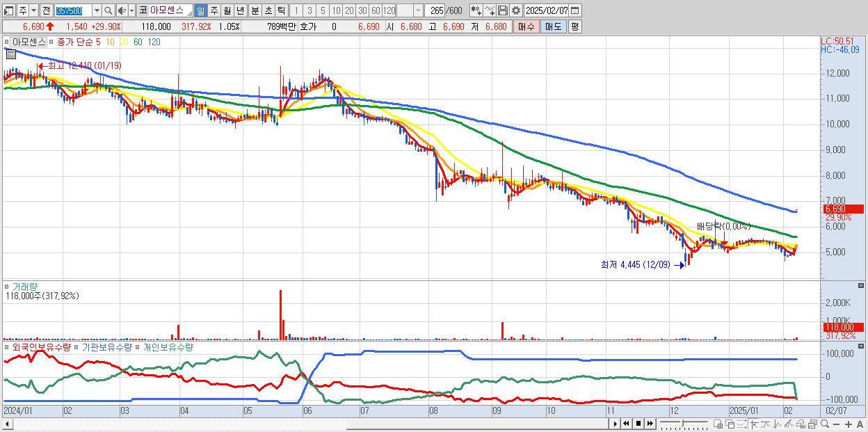This screenshot has width=868, height=432.
Task: Choose the 5-minute interval button
Action: [323, 10]
